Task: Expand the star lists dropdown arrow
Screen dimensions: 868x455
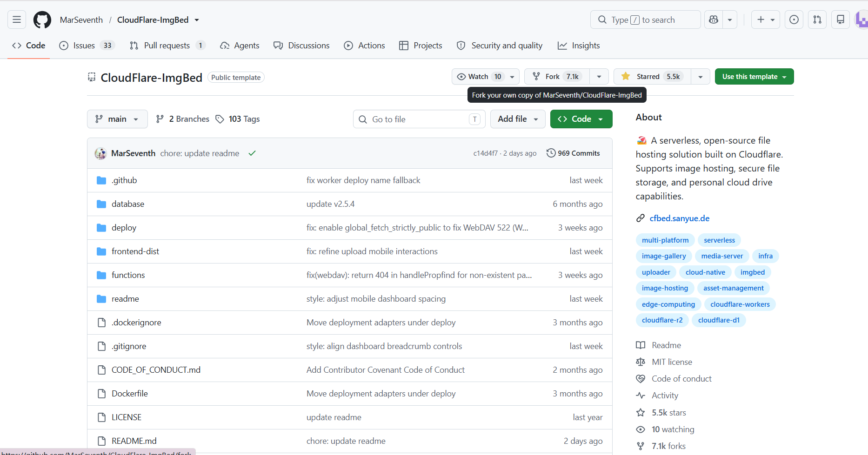Action: pyautogui.click(x=701, y=77)
